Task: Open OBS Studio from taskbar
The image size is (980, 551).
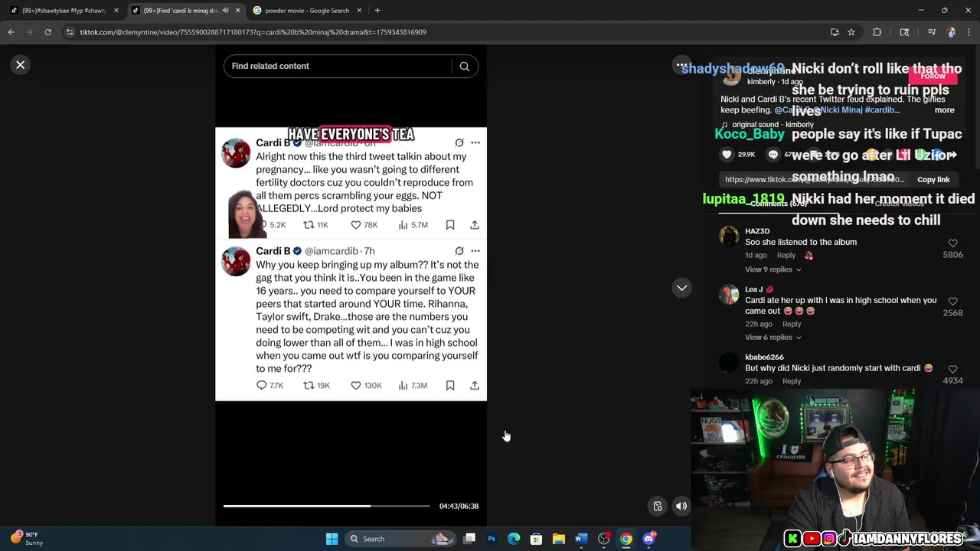Action: click(604, 539)
